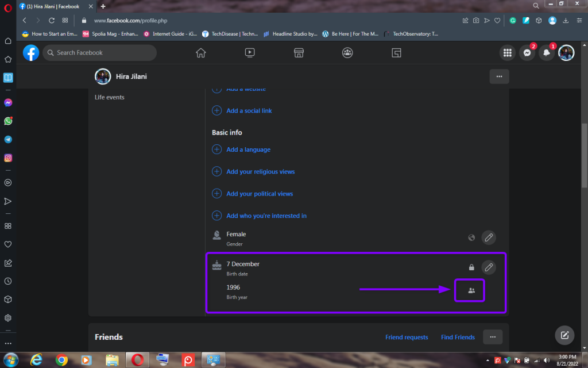
Task: Click Add a language link
Action: (x=248, y=149)
